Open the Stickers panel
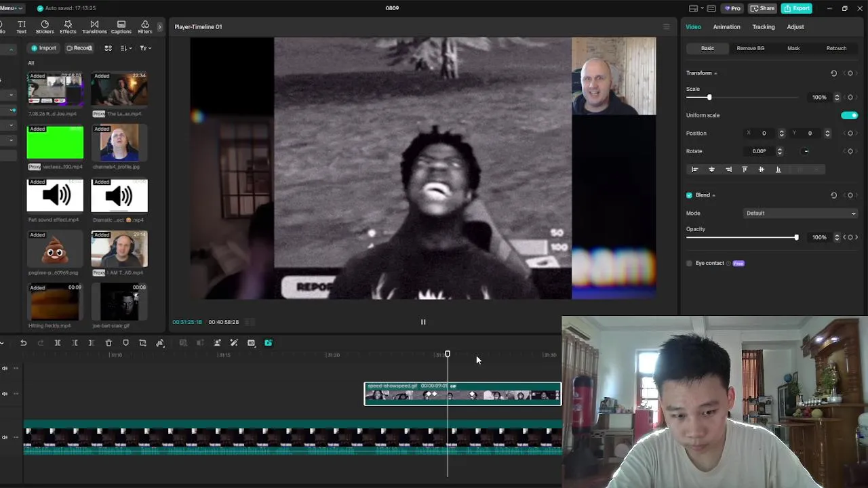 [45, 27]
